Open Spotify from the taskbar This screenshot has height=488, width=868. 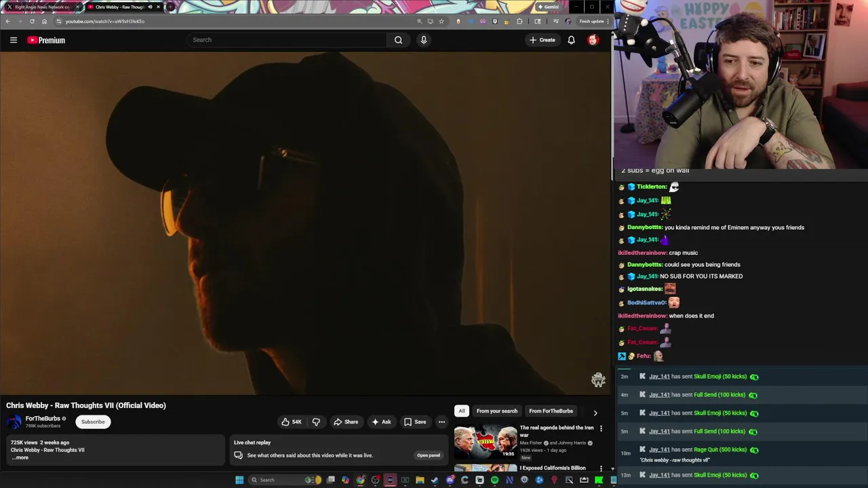pyautogui.click(x=494, y=480)
